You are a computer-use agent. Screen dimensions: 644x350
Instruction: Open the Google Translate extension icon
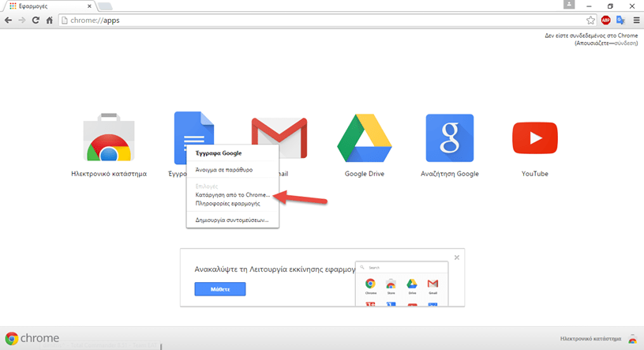(620, 21)
